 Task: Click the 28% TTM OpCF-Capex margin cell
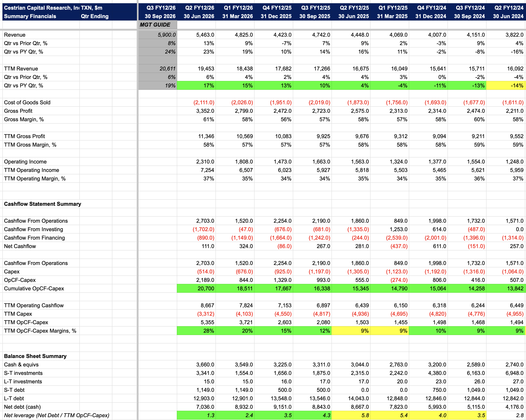pyautogui.click(x=196, y=331)
